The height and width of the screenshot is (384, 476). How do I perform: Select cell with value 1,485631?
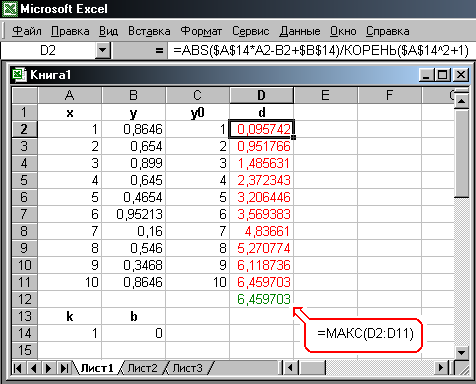261,163
